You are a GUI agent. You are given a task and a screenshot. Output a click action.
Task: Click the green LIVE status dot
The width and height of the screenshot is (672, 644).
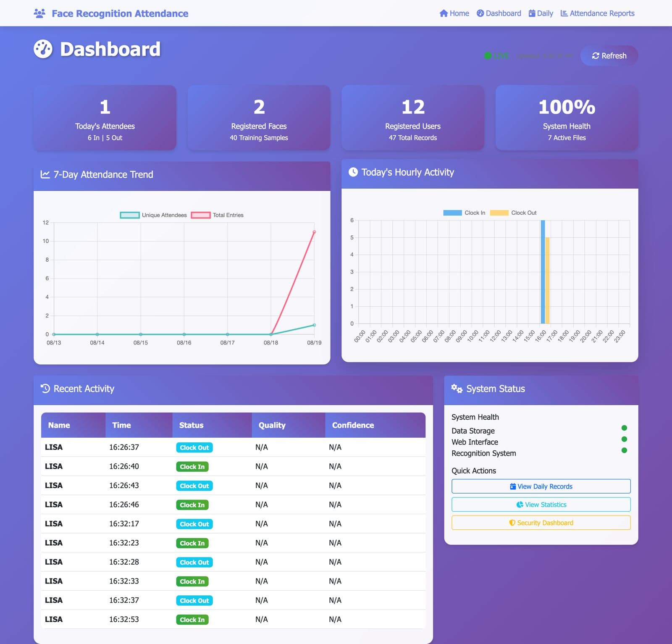tap(488, 55)
